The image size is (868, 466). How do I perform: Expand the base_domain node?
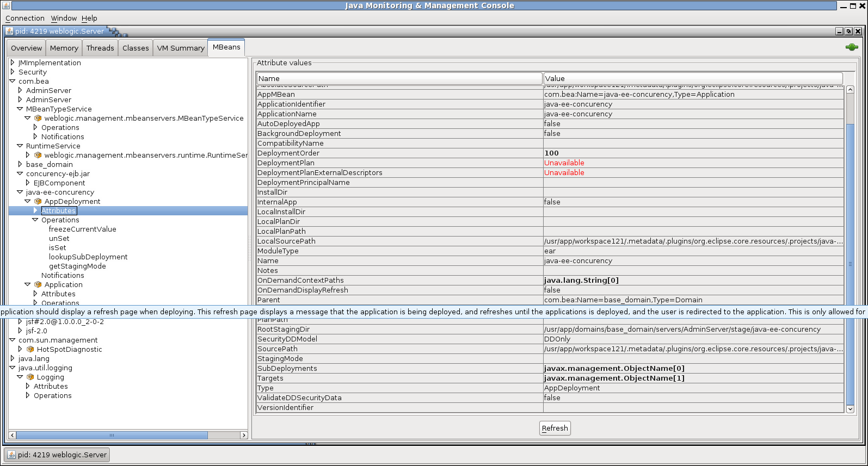pyautogui.click(x=20, y=164)
